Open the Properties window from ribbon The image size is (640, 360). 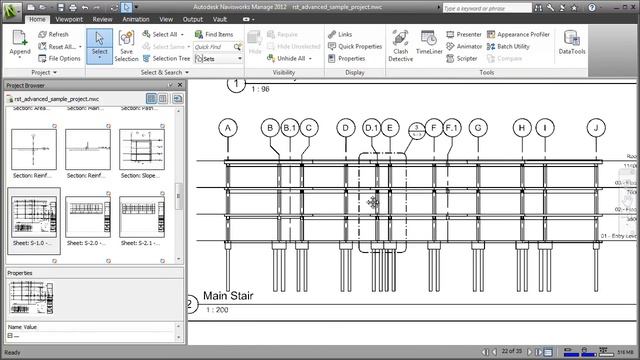click(x=347, y=59)
